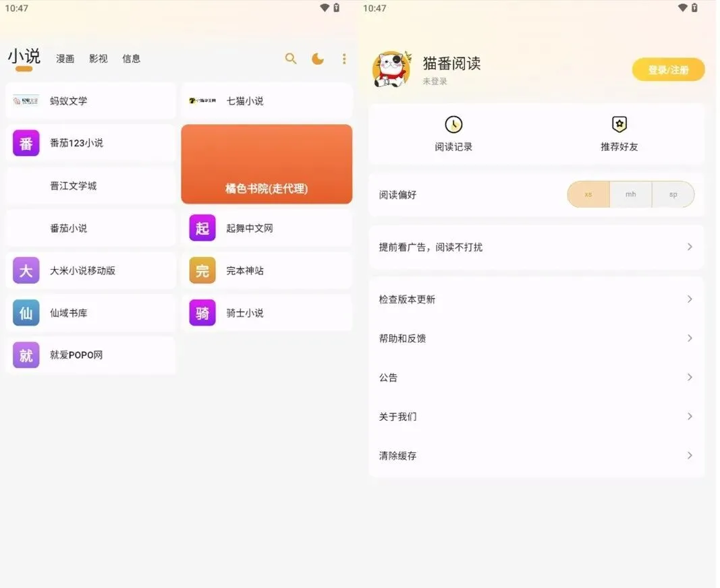Screen dimensions: 720x588
Task: Open 帮助和反馈 text
Action: point(402,339)
